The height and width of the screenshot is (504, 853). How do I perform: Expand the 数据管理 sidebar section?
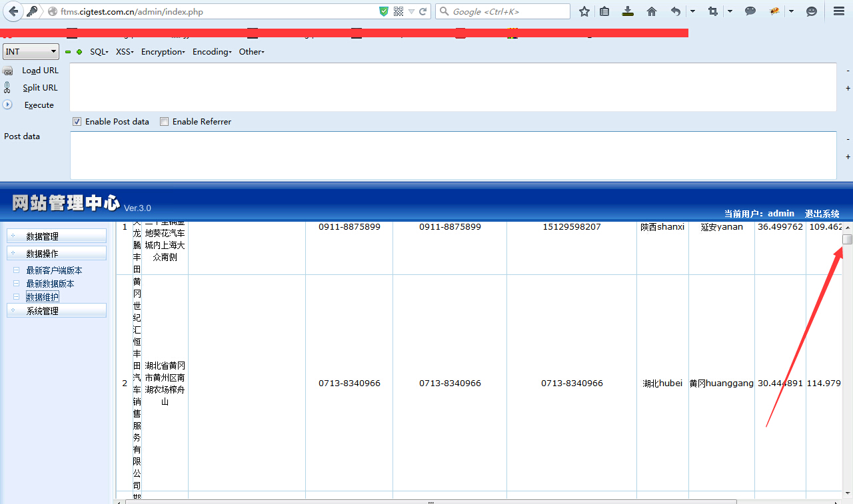click(x=57, y=236)
